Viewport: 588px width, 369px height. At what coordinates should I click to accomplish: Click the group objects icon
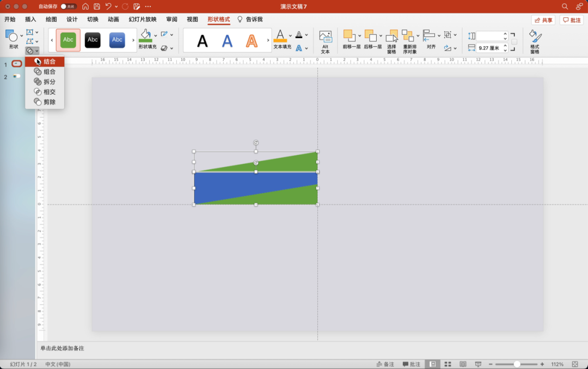coord(448,35)
